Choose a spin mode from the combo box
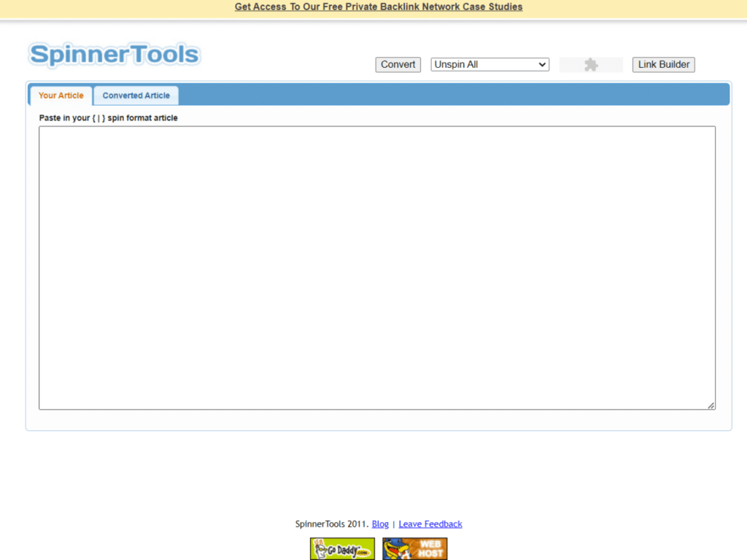 point(489,64)
